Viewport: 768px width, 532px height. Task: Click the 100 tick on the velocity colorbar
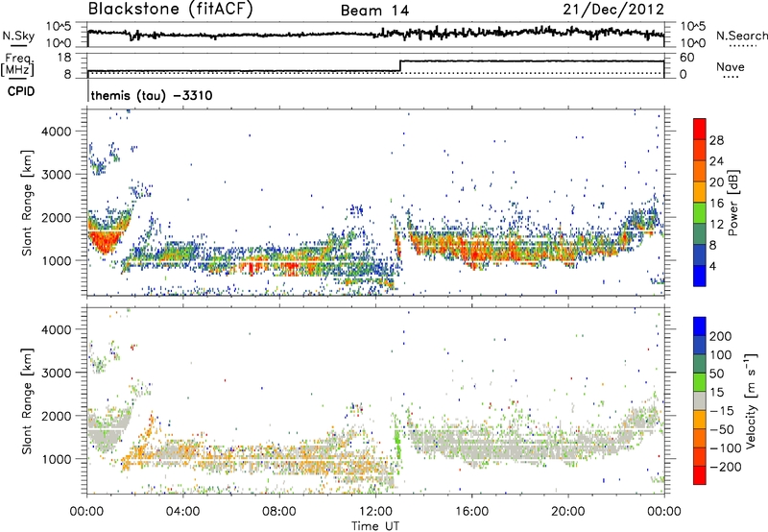click(x=721, y=354)
